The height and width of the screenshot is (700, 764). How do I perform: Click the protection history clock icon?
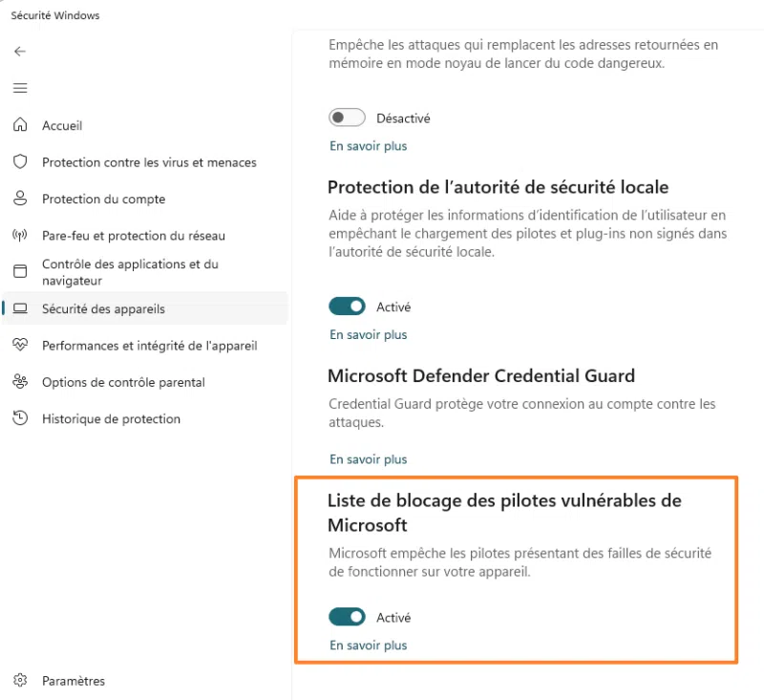click(20, 418)
